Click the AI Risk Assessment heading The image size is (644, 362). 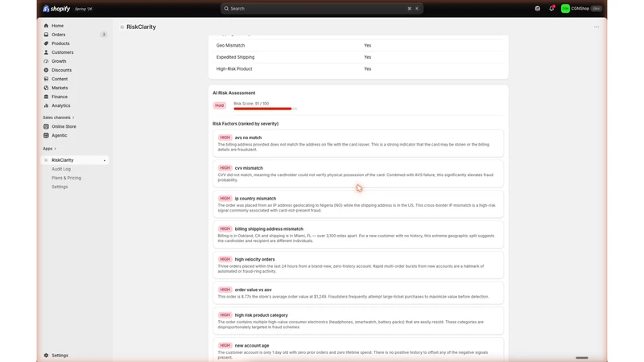pos(233,93)
